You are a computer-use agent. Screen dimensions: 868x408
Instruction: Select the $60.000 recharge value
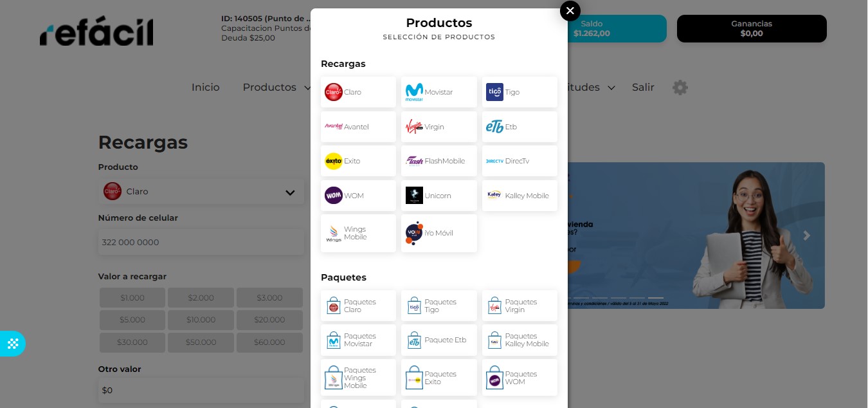[269, 342]
